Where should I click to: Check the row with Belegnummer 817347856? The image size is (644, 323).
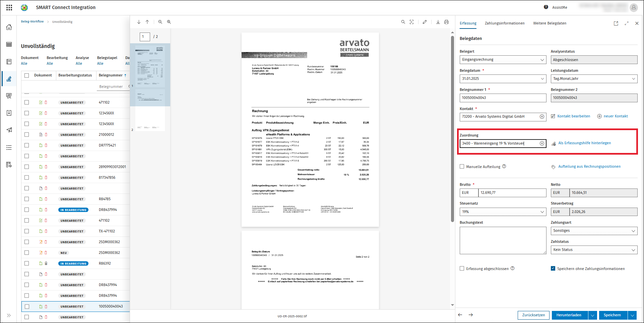point(27,177)
